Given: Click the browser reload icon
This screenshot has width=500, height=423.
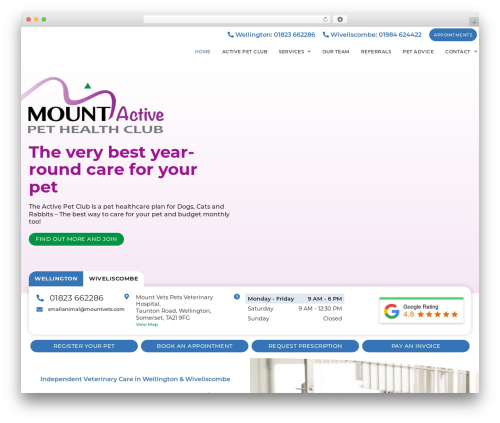Looking at the screenshot, I should [325, 20].
